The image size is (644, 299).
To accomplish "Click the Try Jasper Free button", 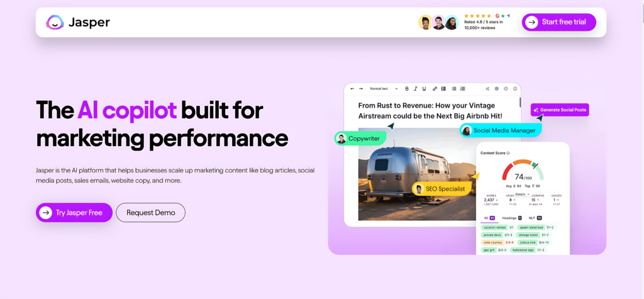I will coord(74,213).
